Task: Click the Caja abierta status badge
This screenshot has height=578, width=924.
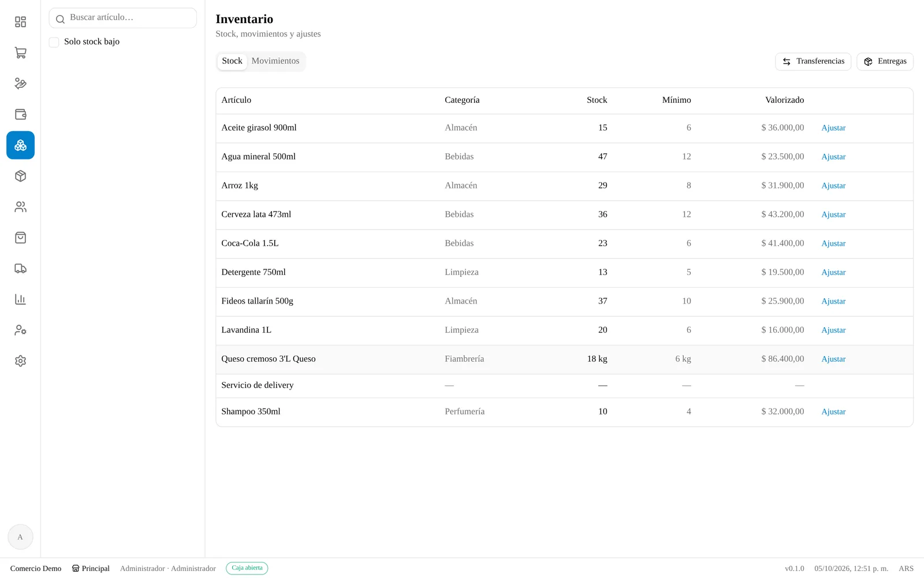Action: coord(247,568)
